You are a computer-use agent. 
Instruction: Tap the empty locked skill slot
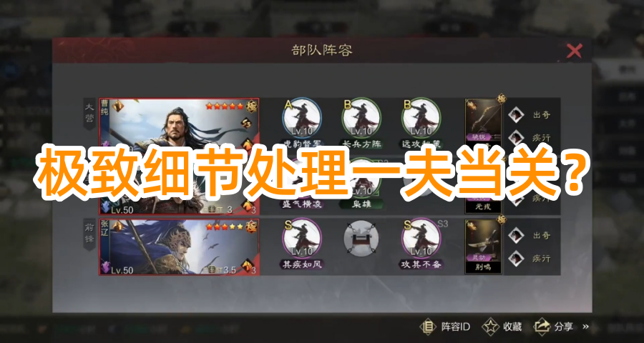[x=361, y=239]
